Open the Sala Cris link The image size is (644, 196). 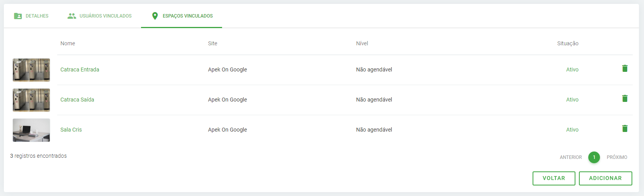[71, 130]
